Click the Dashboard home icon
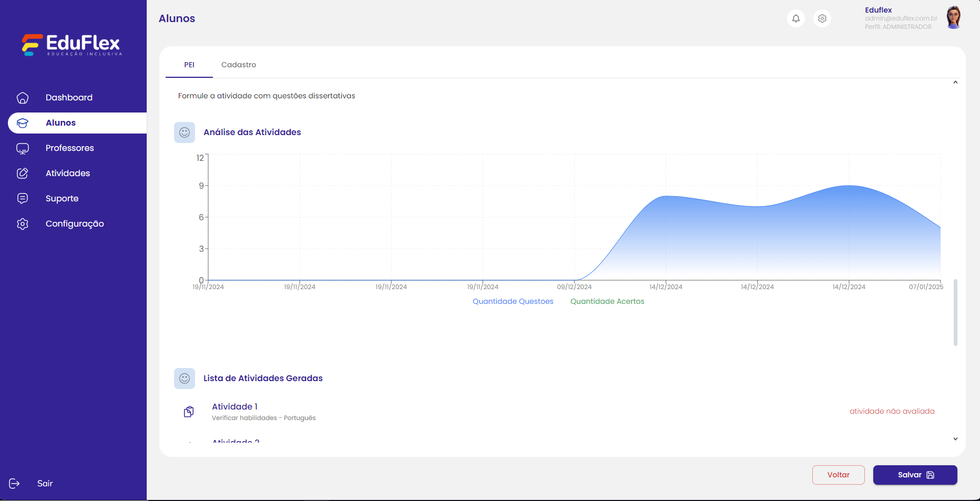This screenshot has height=501, width=980. pyautogui.click(x=23, y=98)
